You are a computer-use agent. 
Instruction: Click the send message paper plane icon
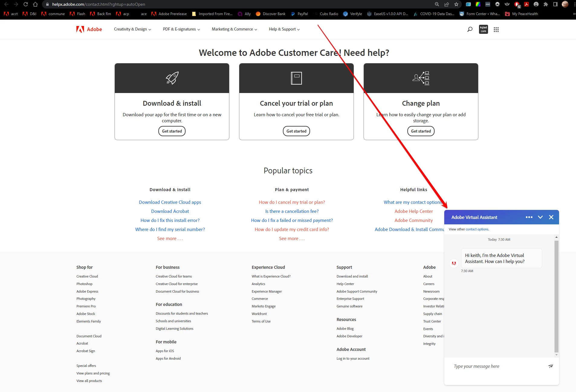click(x=551, y=366)
